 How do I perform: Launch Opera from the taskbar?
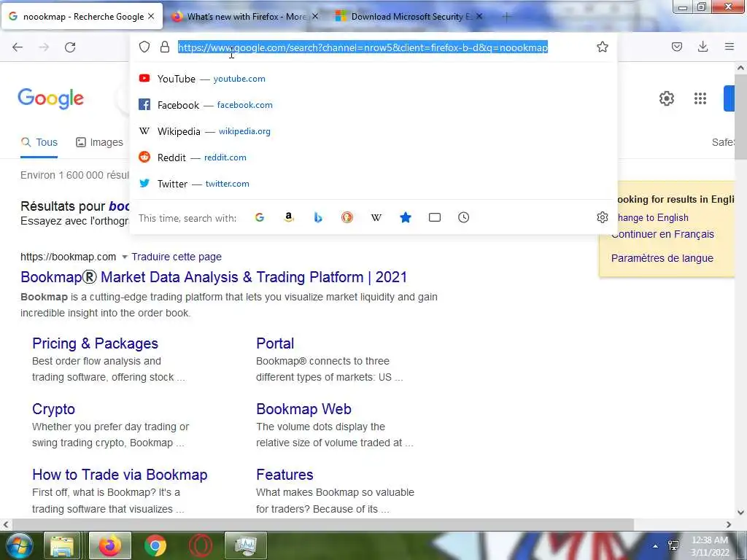201,545
